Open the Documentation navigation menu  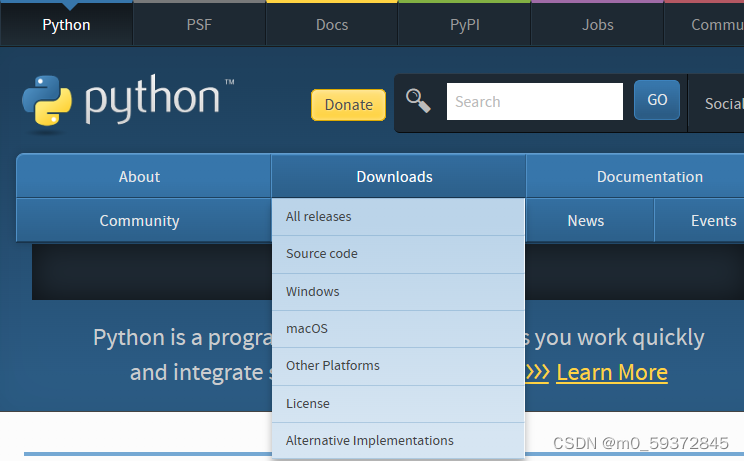coord(635,176)
